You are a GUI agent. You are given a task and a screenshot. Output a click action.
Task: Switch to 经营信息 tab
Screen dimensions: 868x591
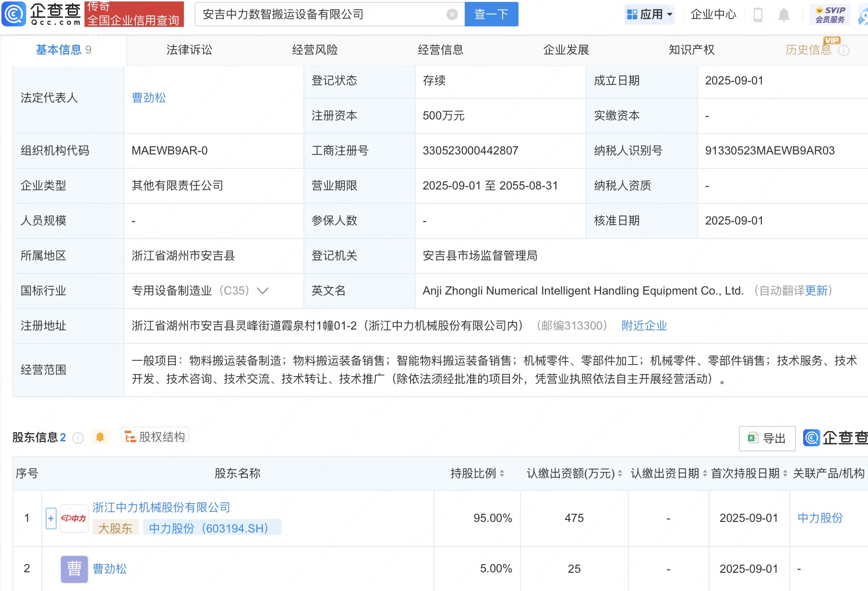pyautogui.click(x=441, y=50)
